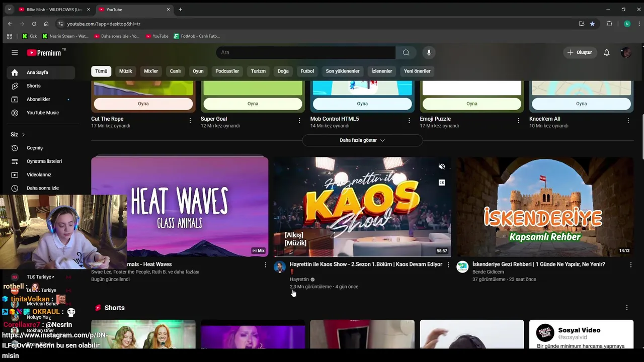Play Super Goal with Oyna
644x362 pixels.
tap(253, 104)
